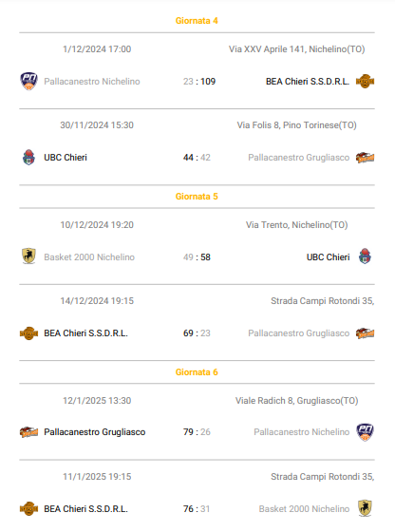This screenshot has width=395, height=532.
Task: Click Pallacanestro Grugliasco logo in Giornata 6
Action: coord(28,432)
